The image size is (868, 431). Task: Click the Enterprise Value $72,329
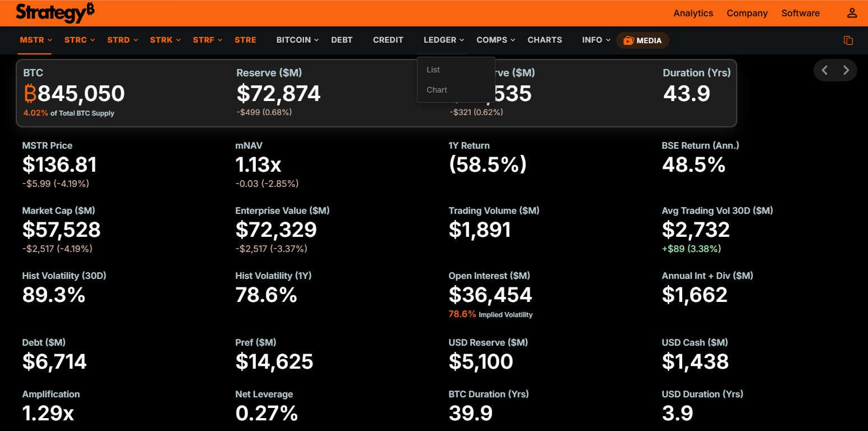point(276,230)
